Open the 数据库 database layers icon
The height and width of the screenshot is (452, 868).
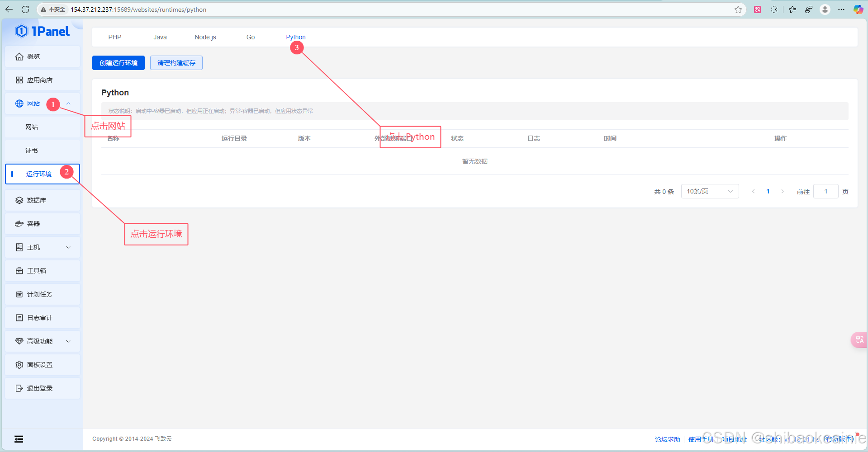click(x=19, y=200)
